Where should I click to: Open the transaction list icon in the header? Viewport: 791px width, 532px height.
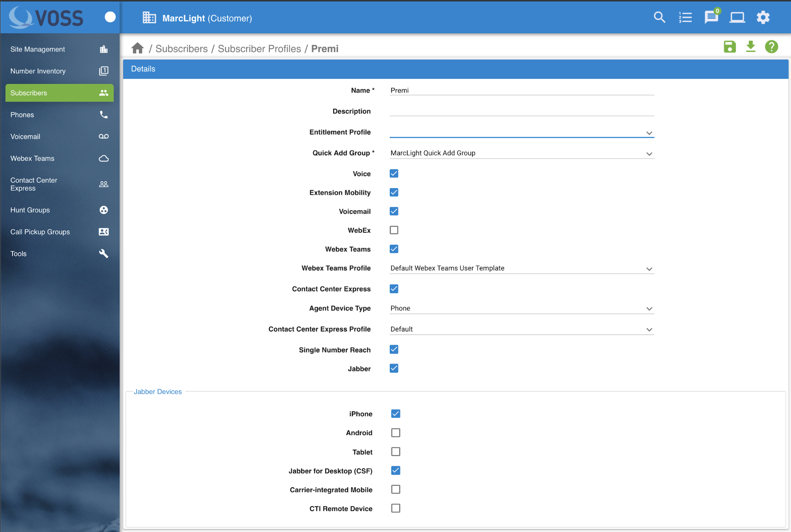coord(685,17)
